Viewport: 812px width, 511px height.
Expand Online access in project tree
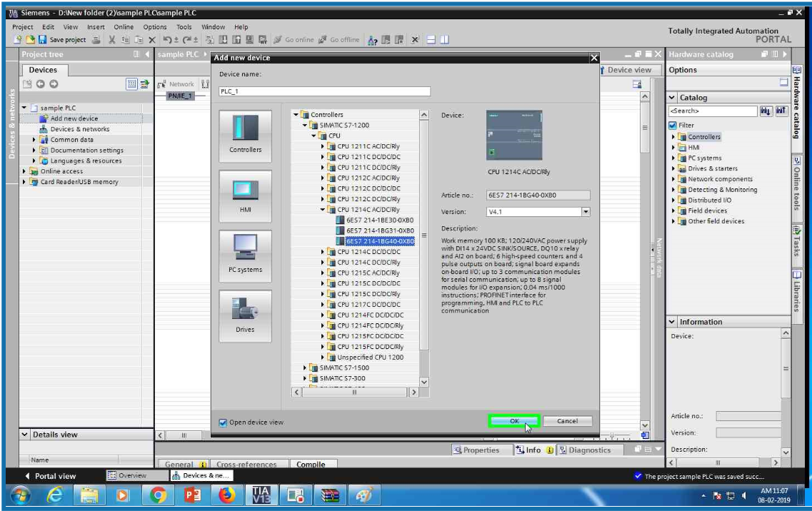[x=24, y=171]
